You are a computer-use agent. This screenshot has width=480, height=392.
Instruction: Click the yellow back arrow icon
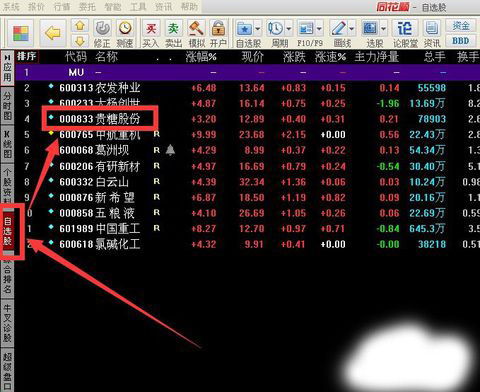[x=53, y=33]
